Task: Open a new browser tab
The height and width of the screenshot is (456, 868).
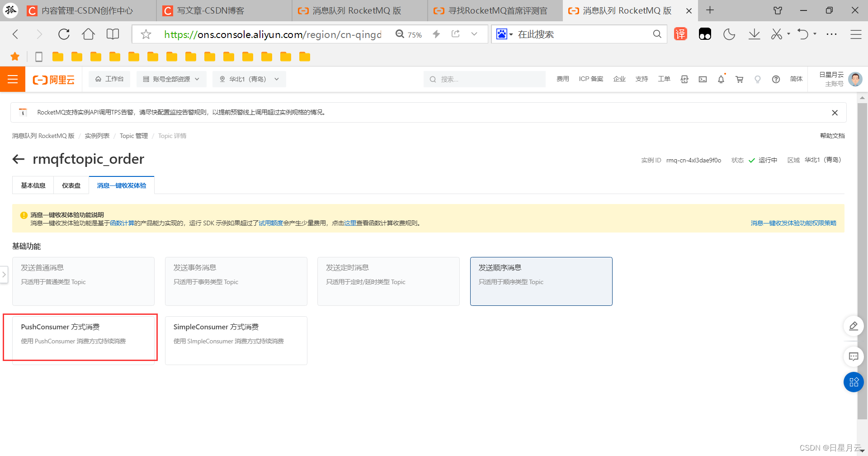Action: pos(710,10)
